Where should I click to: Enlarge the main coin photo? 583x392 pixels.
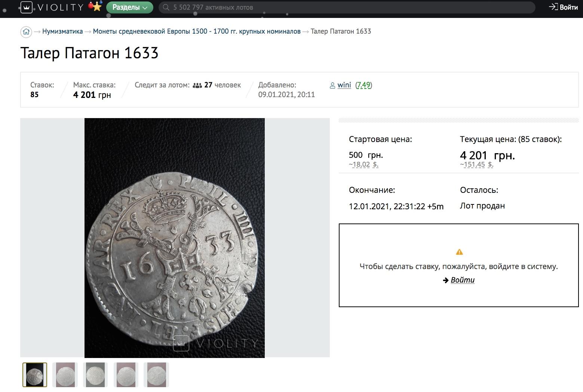175,238
